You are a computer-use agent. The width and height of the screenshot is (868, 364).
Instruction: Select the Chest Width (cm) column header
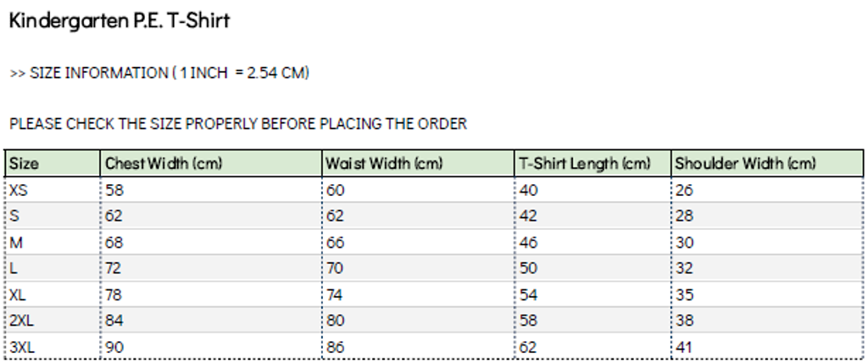point(164,164)
